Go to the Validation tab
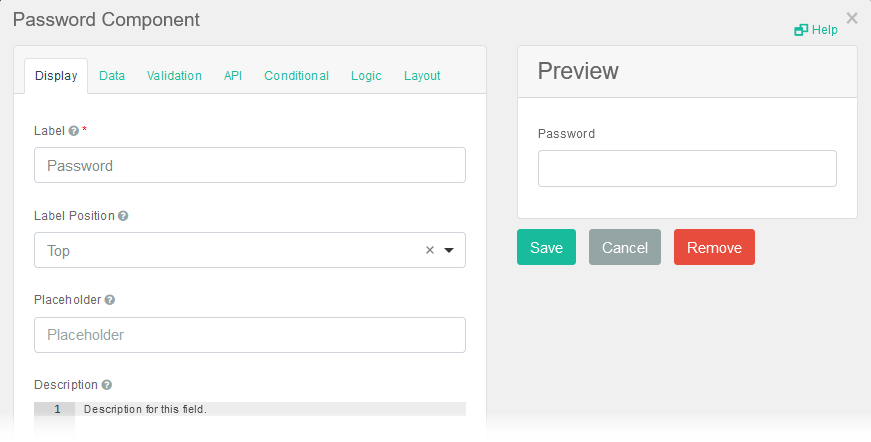Screen dimensions: 871x442 (x=174, y=76)
